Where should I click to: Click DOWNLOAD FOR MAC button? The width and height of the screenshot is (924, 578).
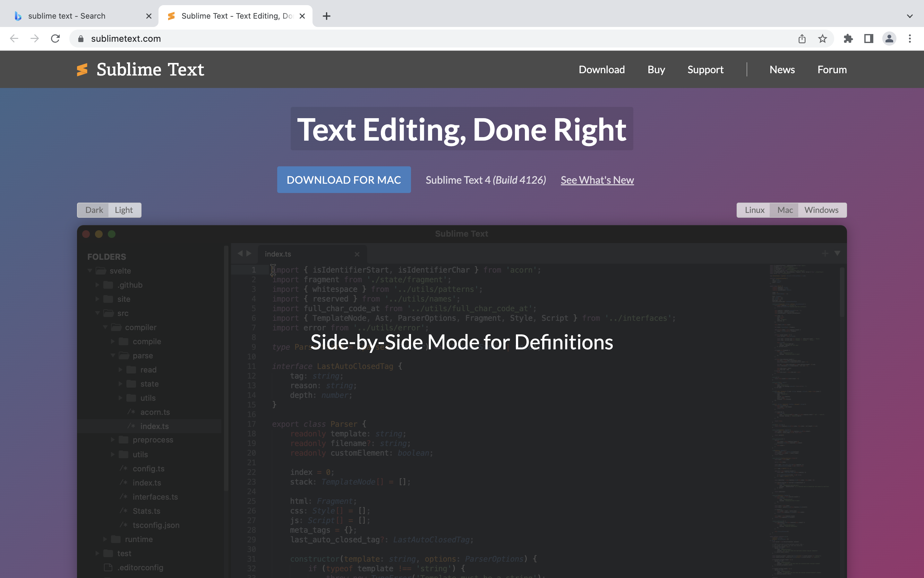click(344, 180)
